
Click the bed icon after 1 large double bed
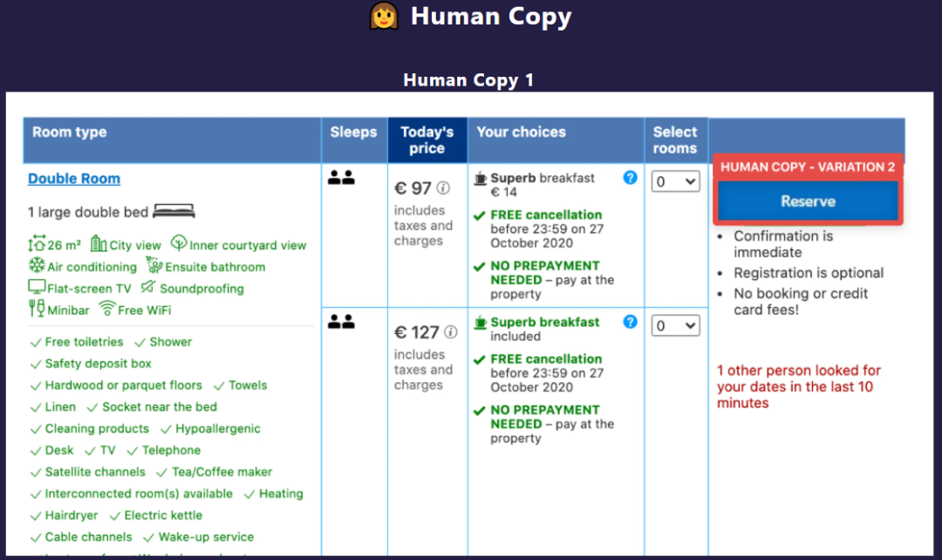click(x=174, y=211)
